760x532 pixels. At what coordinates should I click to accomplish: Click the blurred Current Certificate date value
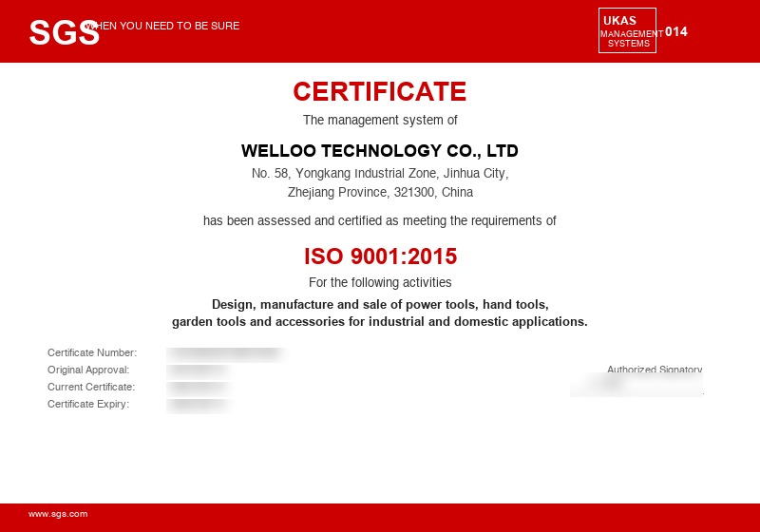pyautogui.click(x=199, y=389)
